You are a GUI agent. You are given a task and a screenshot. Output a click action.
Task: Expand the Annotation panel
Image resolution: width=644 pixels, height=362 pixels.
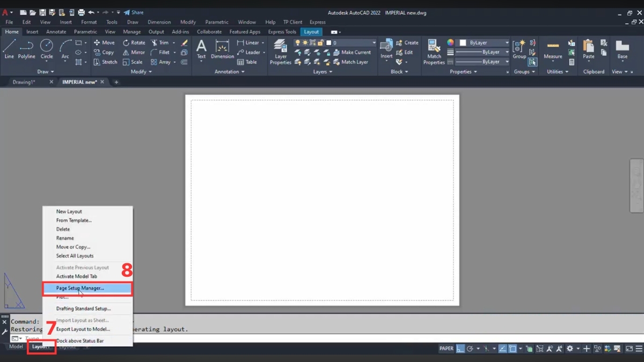click(229, 71)
